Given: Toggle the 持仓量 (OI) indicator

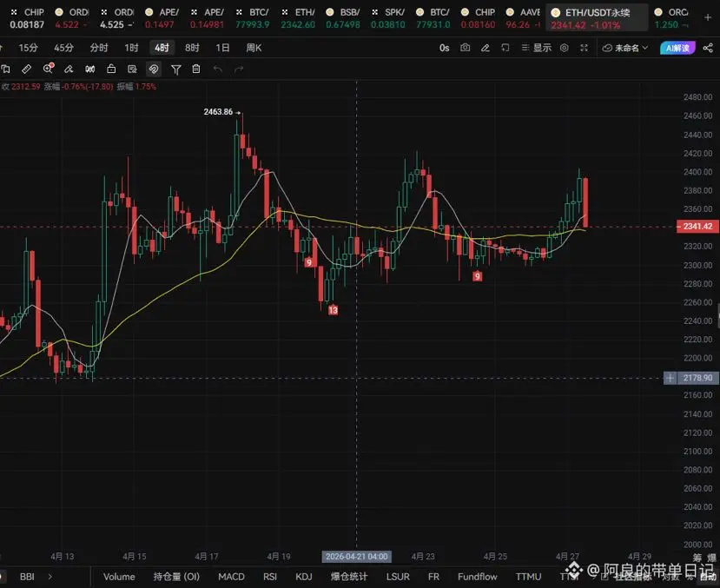Looking at the screenshot, I should pyautogui.click(x=176, y=577).
